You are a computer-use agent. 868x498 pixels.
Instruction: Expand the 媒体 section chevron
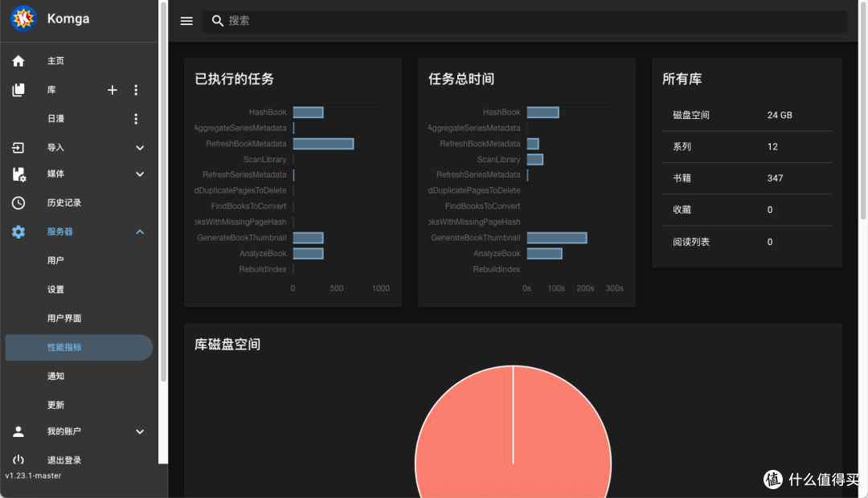click(140, 174)
